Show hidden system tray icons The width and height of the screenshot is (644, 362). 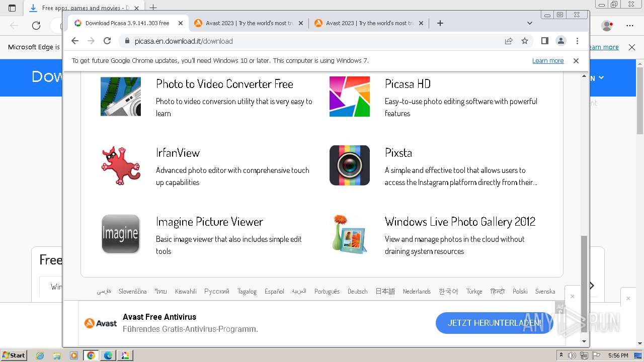point(561,355)
